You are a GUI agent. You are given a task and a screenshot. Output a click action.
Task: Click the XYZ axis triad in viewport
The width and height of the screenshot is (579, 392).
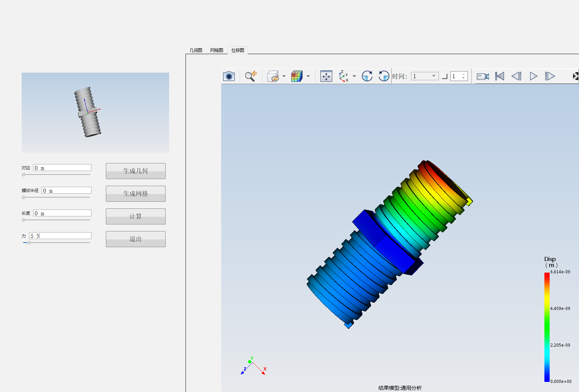[253, 366]
